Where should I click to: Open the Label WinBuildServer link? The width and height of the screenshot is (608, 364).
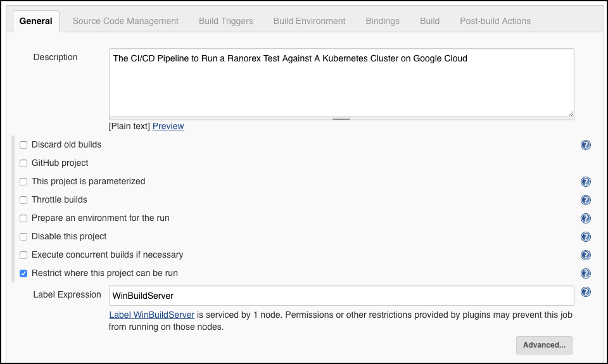pos(151,315)
